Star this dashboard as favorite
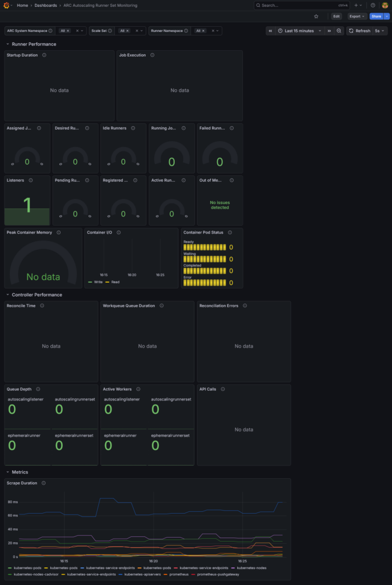The width and height of the screenshot is (392, 585). (316, 17)
